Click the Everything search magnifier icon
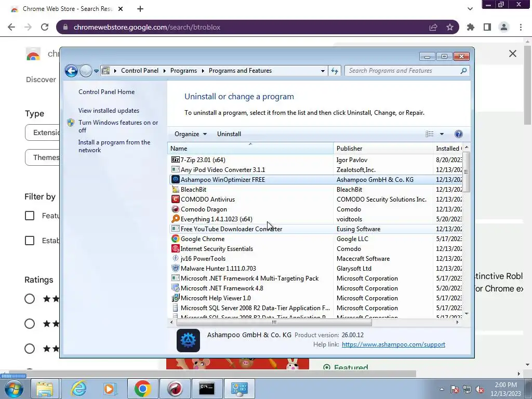The image size is (532, 399). click(176, 219)
